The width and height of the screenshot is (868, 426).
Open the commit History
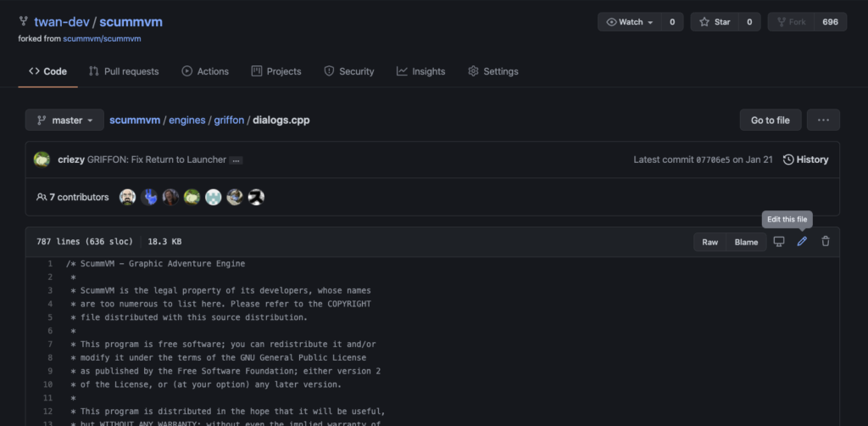[x=805, y=160]
